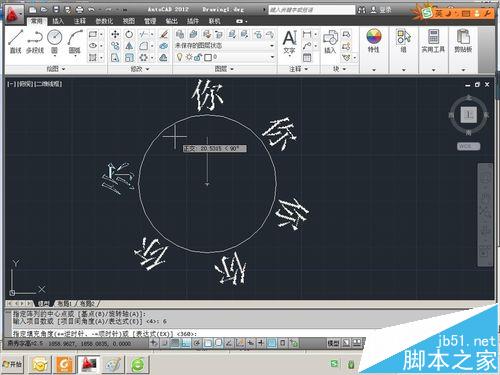The height and width of the screenshot is (375, 500).
Task: Click the search binoculars icon
Action: tap(362, 10)
